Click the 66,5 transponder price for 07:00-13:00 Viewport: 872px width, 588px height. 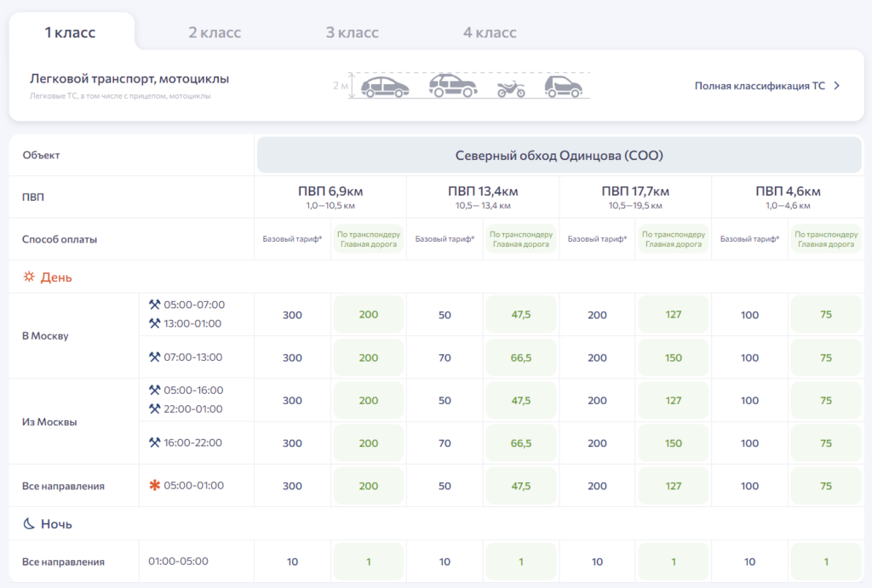[x=521, y=358]
